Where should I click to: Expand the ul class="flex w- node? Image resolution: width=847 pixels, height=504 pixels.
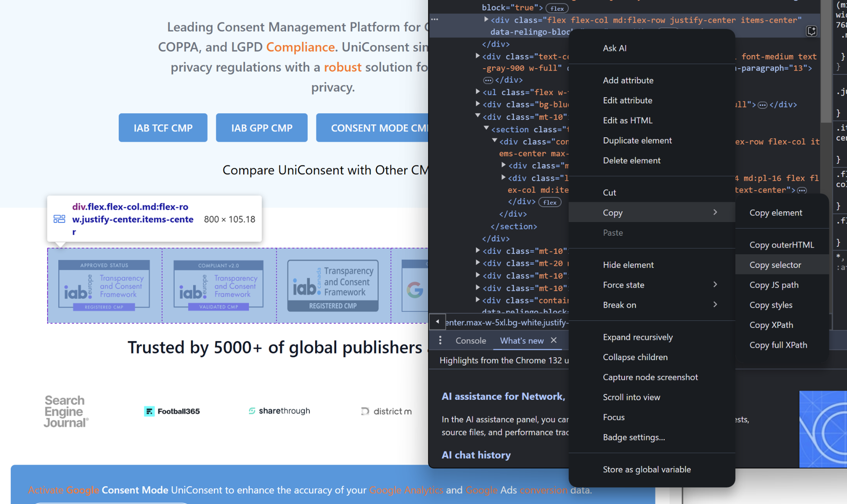pyautogui.click(x=478, y=91)
